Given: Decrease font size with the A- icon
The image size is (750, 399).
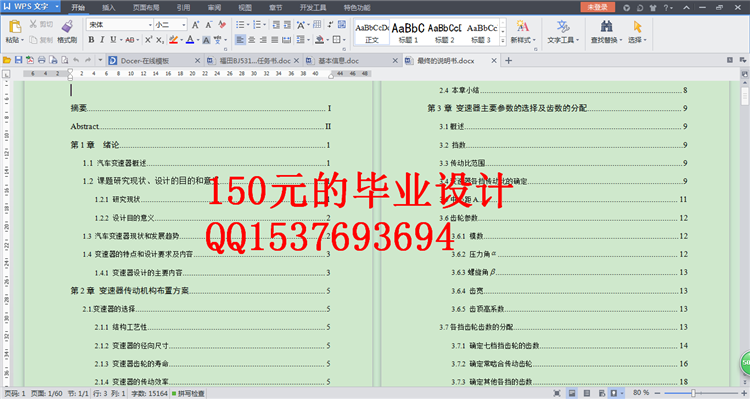Looking at the screenshot, I should (209, 24).
